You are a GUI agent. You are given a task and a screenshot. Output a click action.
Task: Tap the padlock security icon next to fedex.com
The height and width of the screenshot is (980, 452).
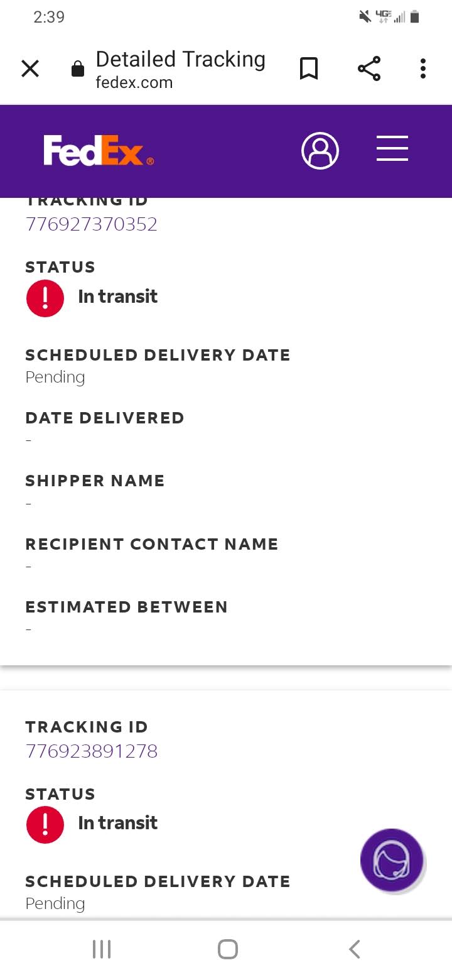(77, 69)
